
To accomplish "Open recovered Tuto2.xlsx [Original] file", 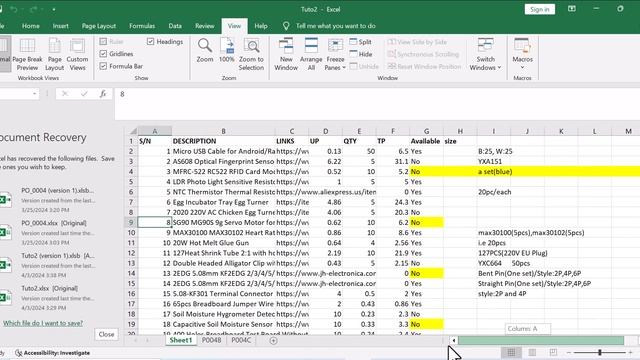I will point(48,298).
